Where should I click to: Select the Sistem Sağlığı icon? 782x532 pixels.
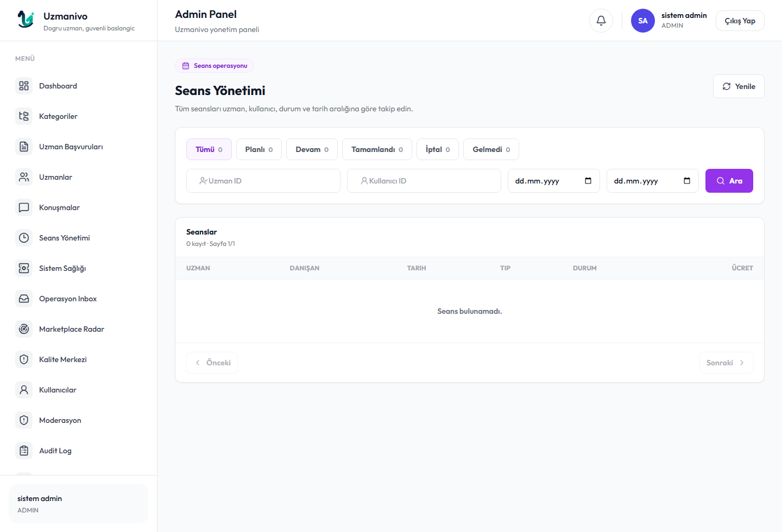[24, 268]
